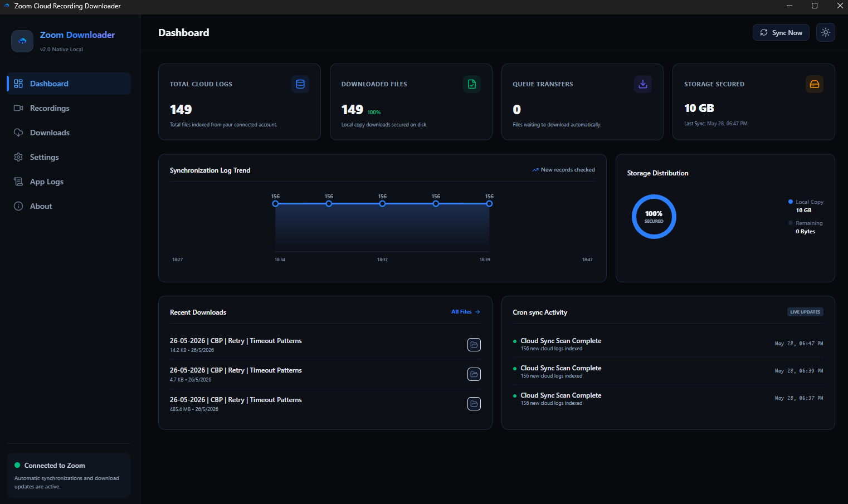The image size is (848, 504).
Task: Toggle the light/dark theme sun button
Action: coord(826,32)
